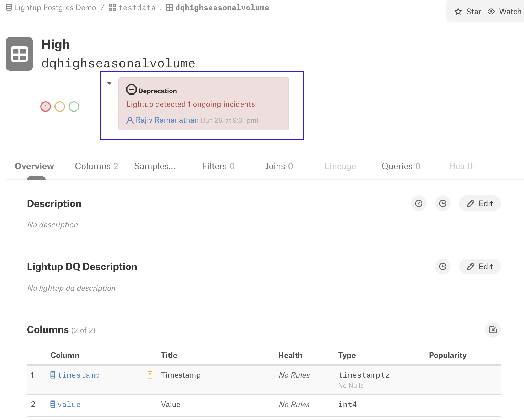Switch to the Columns 2 tab
The width and height of the screenshot is (524, 420).
click(96, 166)
